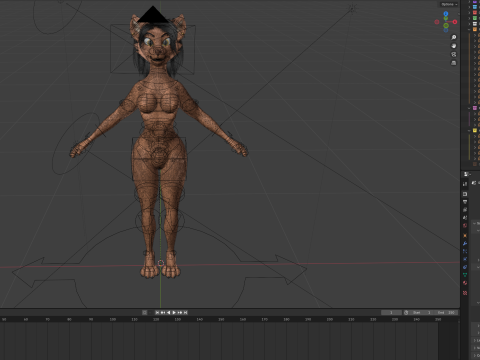Click the blue Z axis gizmo ball
Image resolution: width=480 pixels, height=360 pixels.
[x=446, y=14]
